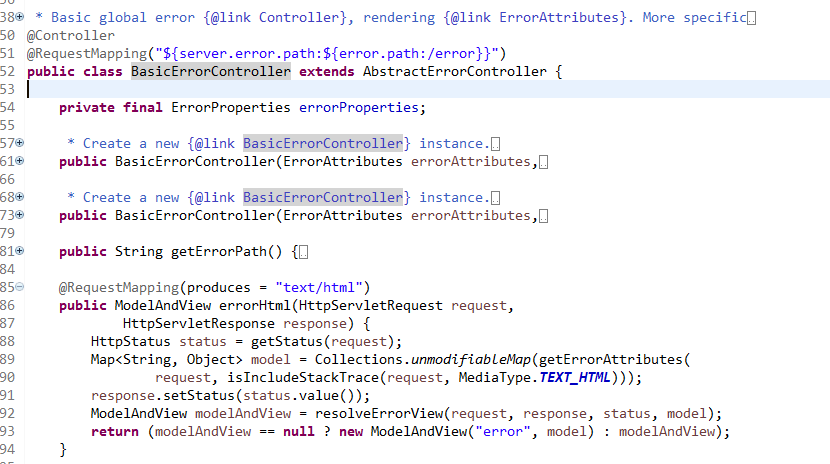Click the unmodifiableMap method on line 89
830x464 pixels.
point(471,359)
